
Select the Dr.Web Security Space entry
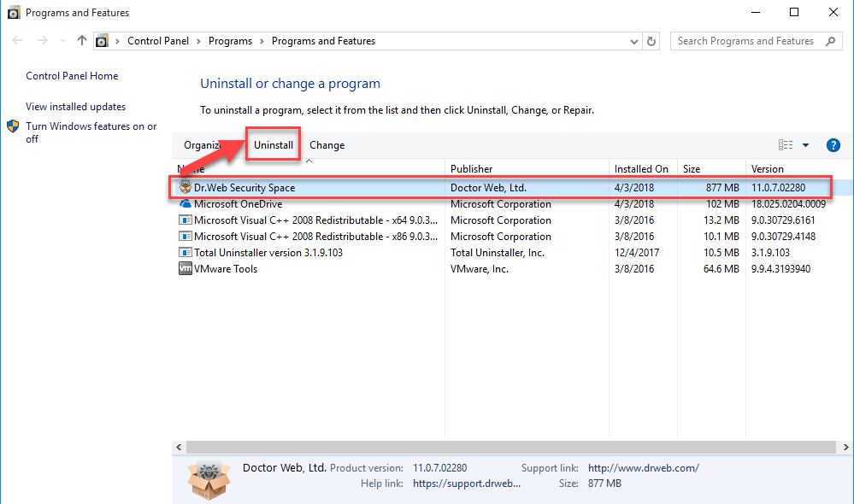point(244,188)
